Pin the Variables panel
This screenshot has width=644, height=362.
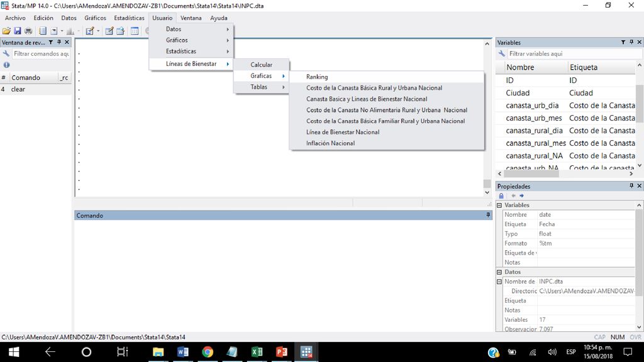[631, 42]
